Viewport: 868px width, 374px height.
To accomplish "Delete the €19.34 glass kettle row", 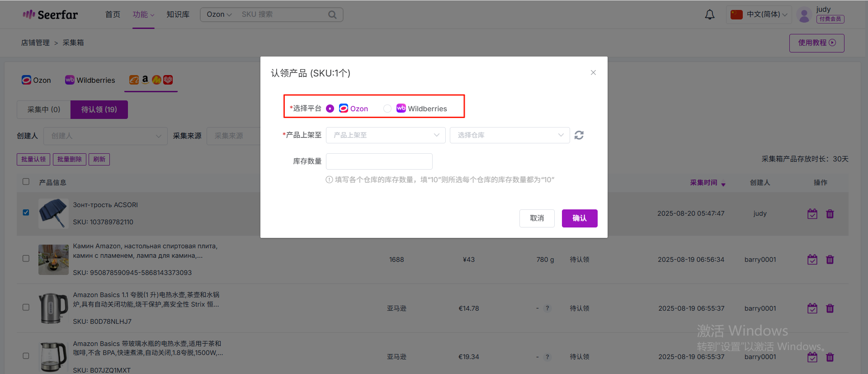I will point(830,357).
